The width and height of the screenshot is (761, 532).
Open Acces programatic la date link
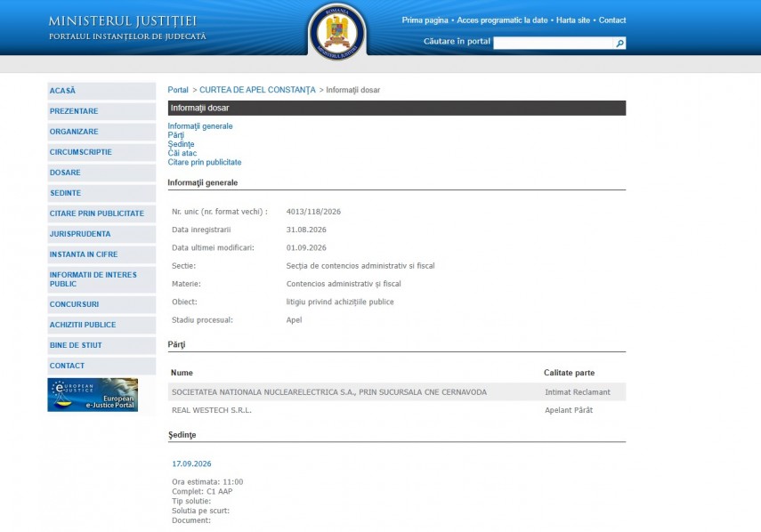tap(502, 20)
